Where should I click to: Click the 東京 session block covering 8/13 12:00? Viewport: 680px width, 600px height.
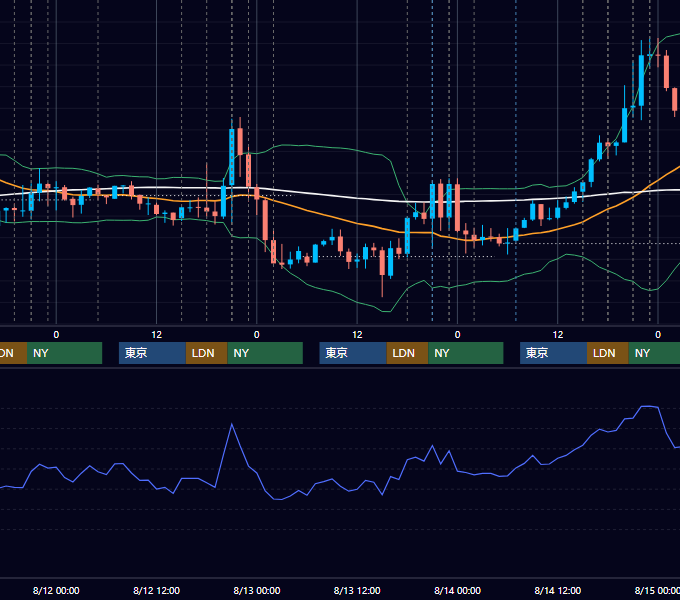(353, 353)
